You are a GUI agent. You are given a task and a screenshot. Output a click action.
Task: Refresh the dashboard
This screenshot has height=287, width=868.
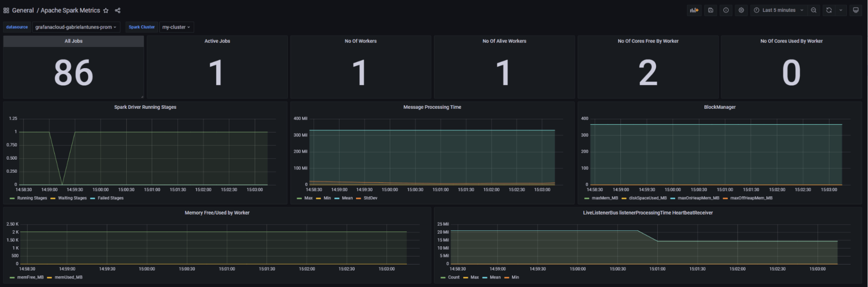[829, 10]
